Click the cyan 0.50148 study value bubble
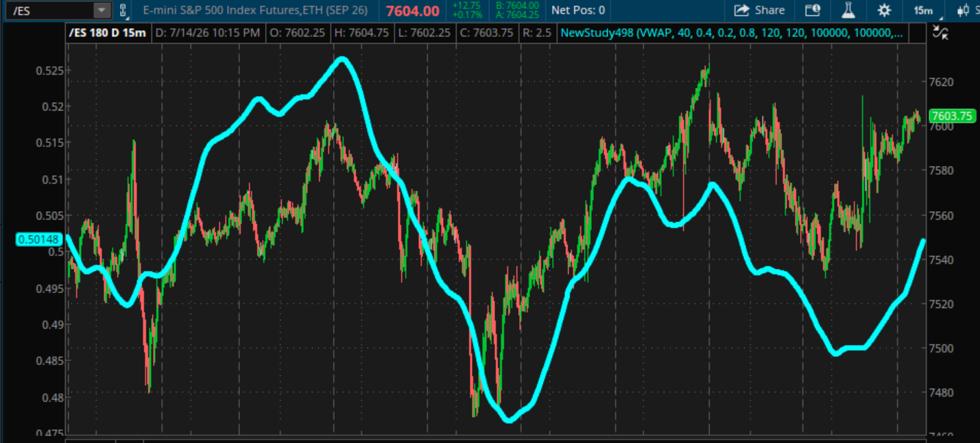The image size is (980, 443). coord(38,239)
